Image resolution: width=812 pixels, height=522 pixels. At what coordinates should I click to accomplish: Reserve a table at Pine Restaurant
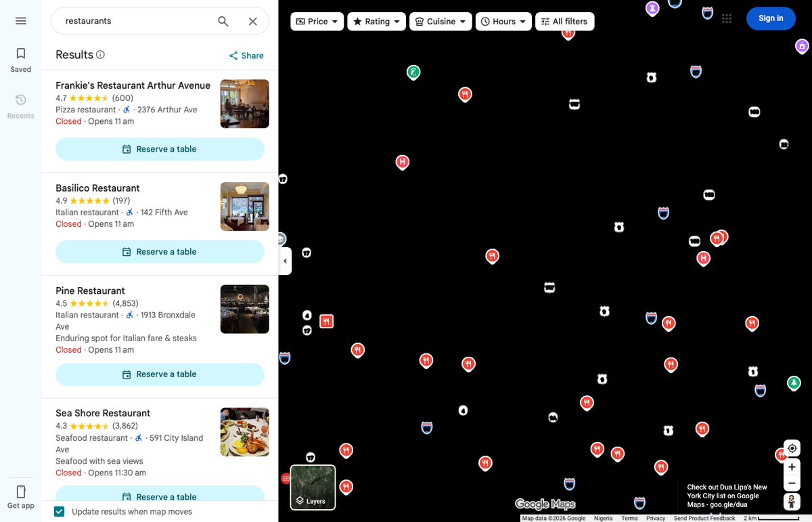160,374
